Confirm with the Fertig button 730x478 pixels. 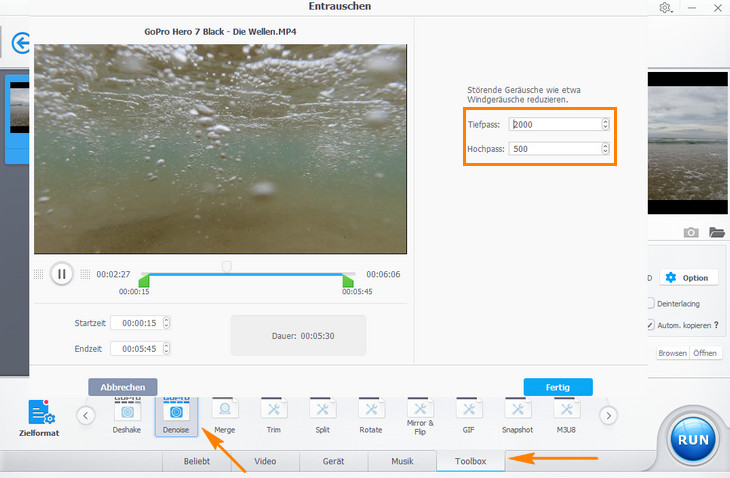[558, 387]
